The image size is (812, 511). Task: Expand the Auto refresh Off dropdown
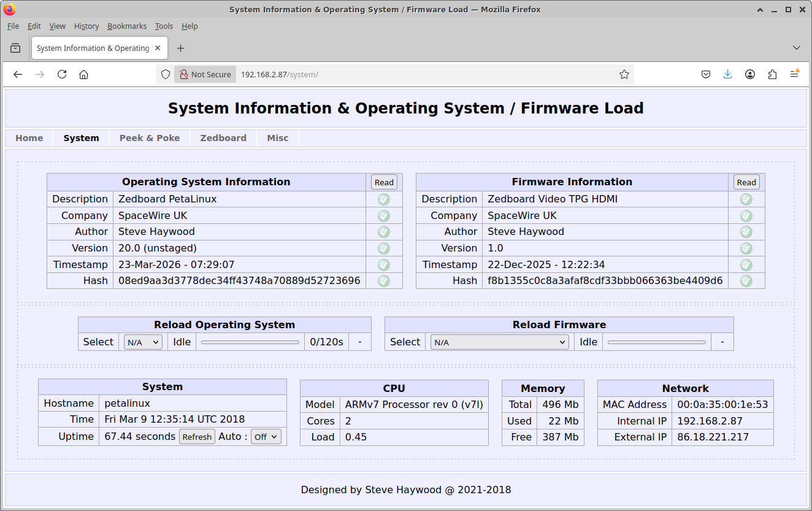click(266, 437)
